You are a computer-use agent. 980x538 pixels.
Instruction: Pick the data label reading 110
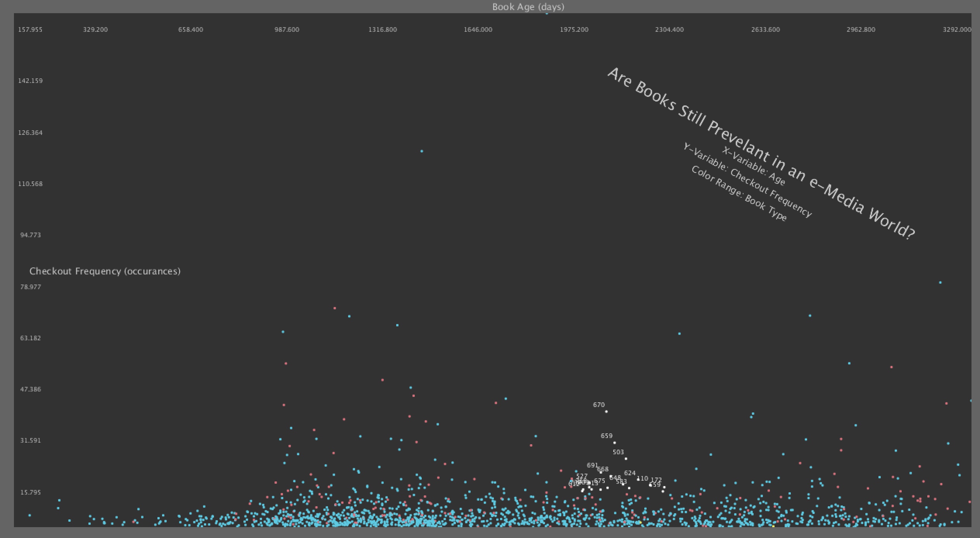(x=642, y=478)
